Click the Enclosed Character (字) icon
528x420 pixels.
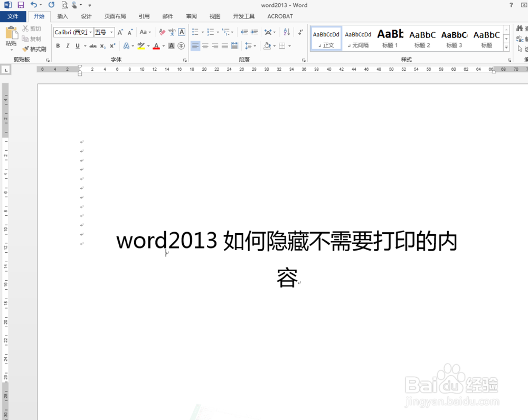coord(181,46)
